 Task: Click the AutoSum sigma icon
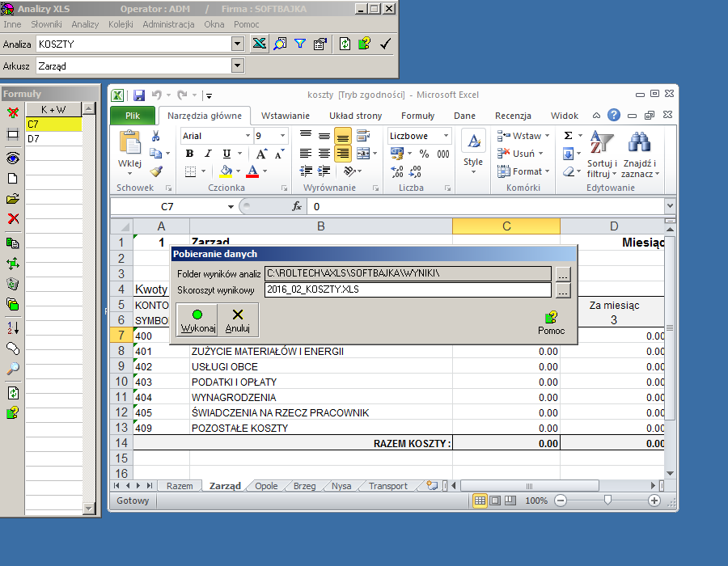tap(568, 136)
